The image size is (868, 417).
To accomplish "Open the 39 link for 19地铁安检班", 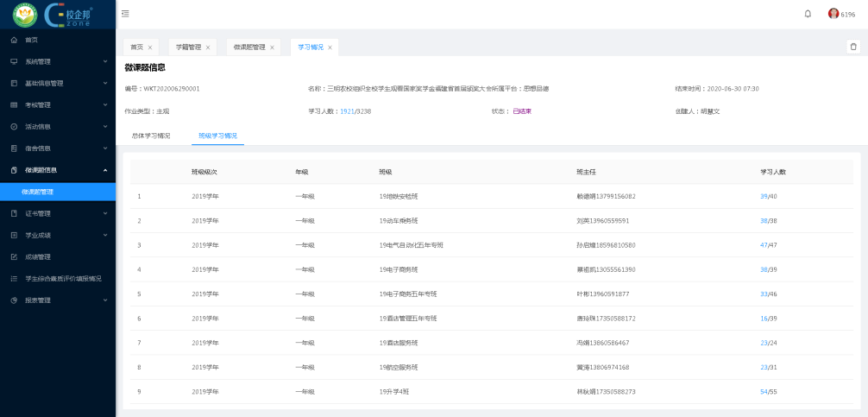I will pos(764,196).
